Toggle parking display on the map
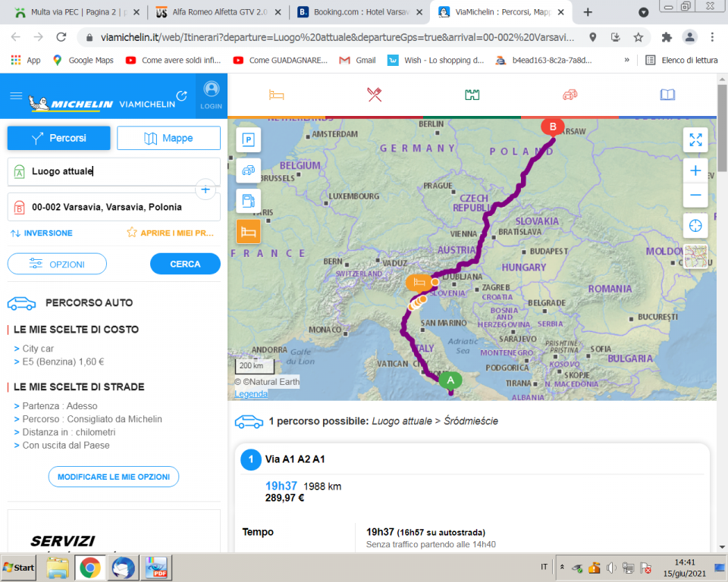The width and height of the screenshot is (728, 582). pyautogui.click(x=248, y=139)
